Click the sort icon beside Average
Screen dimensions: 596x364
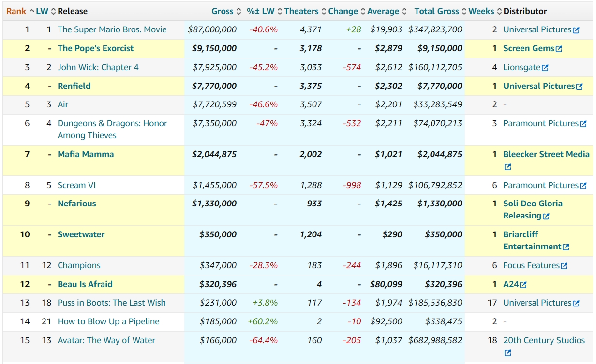click(404, 11)
